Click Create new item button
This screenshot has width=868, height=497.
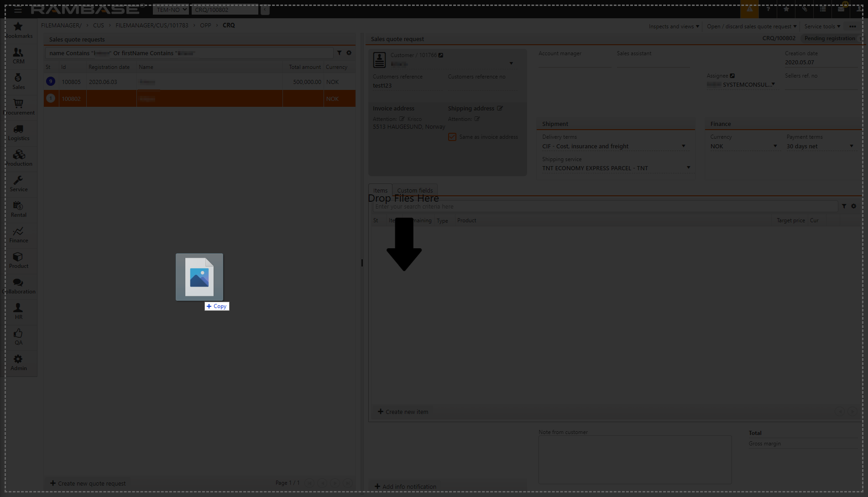403,412
